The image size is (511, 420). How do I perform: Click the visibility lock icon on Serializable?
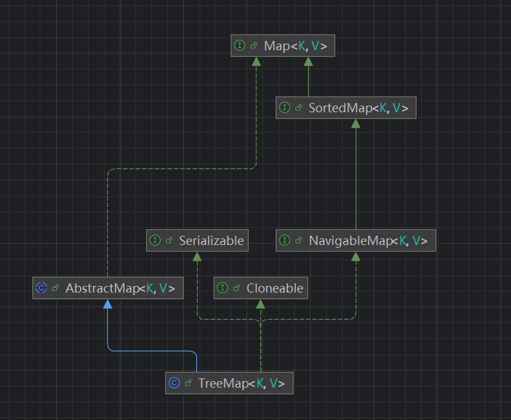click(169, 241)
